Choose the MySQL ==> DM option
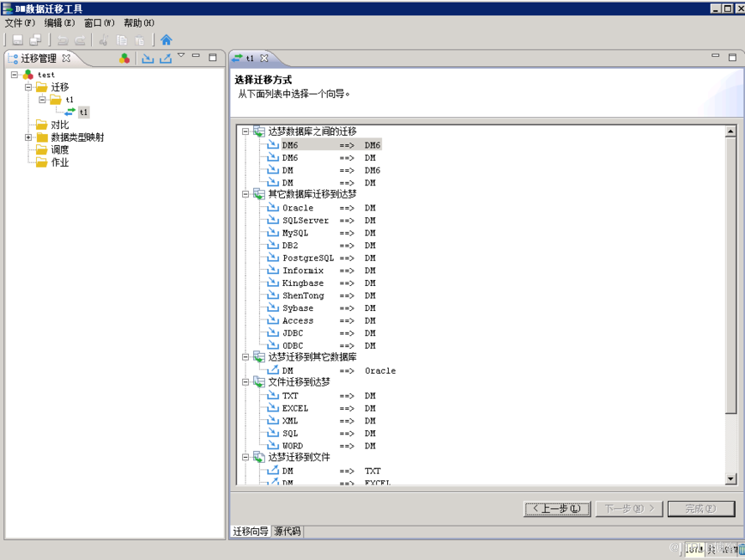 point(295,233)
